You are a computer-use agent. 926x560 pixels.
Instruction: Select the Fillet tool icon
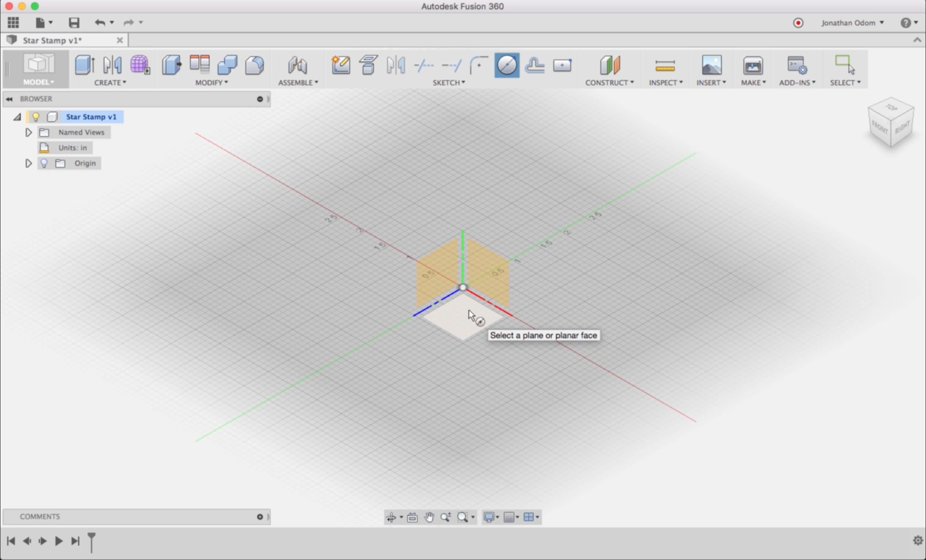pos(255,65)
